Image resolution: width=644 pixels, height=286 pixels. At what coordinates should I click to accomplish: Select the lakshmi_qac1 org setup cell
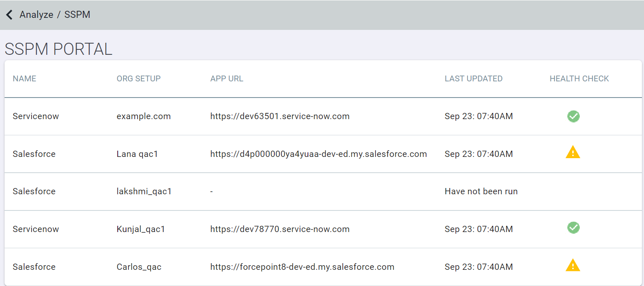(144, 191)
